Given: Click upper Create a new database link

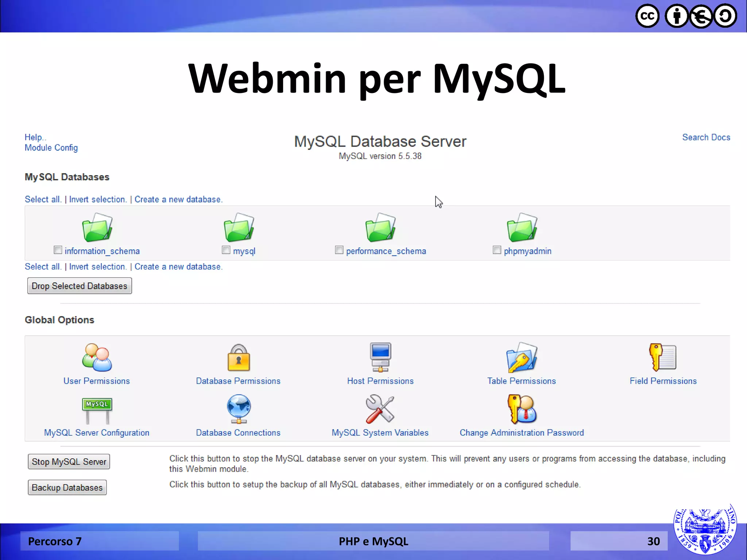Looking at the screenshot, I should 178,199.
